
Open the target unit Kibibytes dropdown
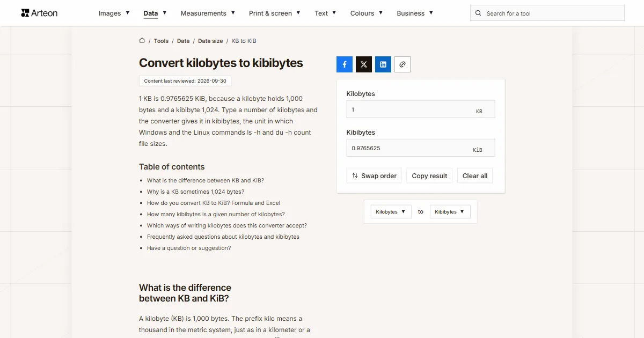(x=450, y=212)
